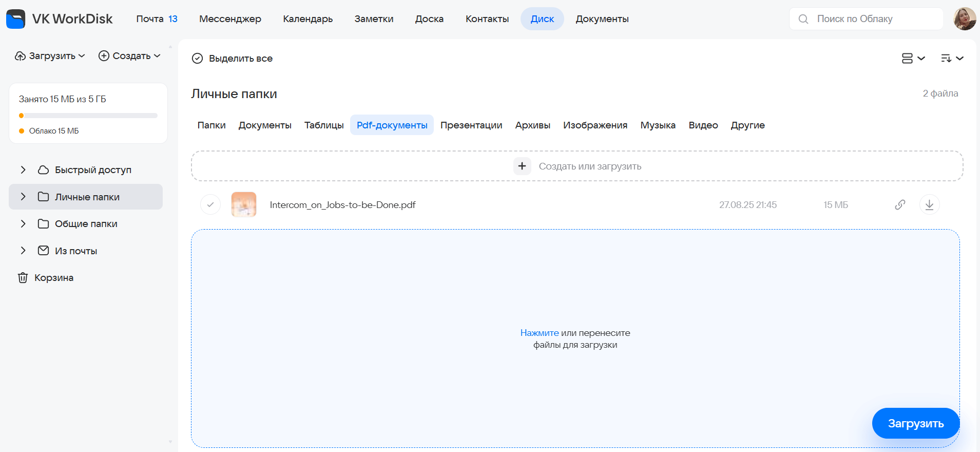The image size is (980, 452).
Task: Click the 2 файла counter
Action: pos(940,93)
